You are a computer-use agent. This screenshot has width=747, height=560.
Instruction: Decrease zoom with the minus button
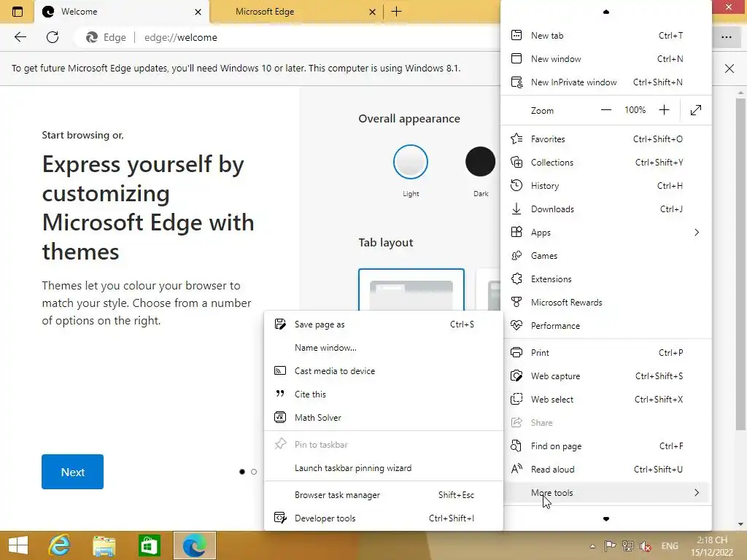click(x=606, y=110)
